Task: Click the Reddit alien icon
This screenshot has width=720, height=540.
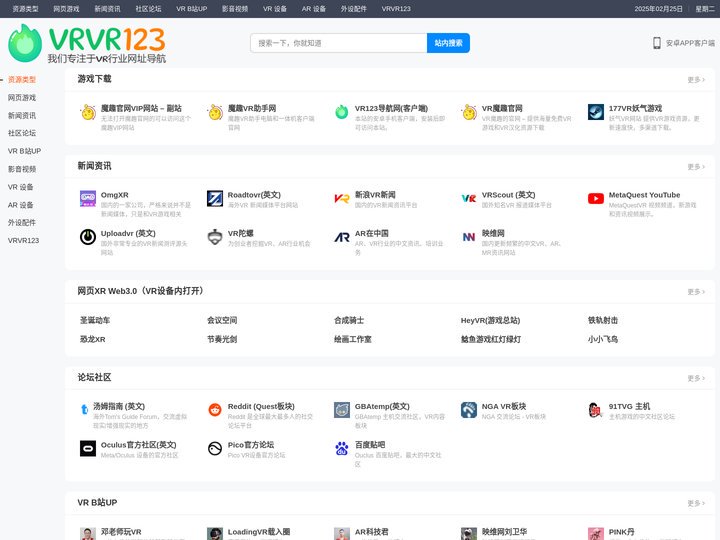Action: click(215, 410)
